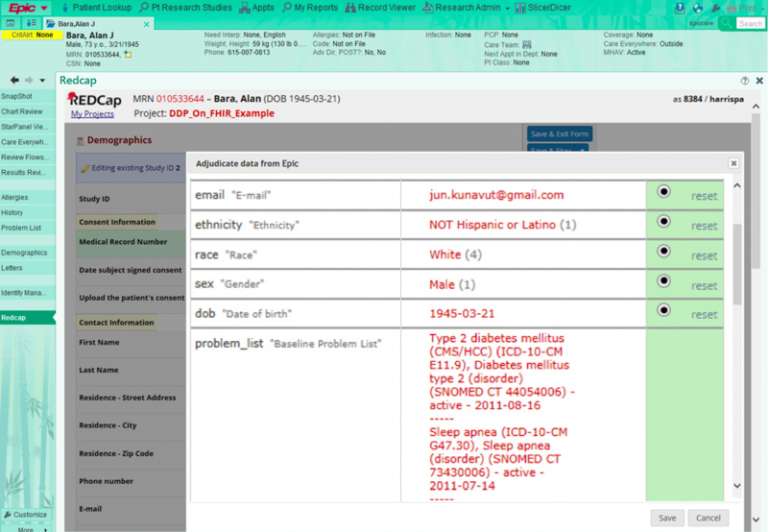Image resolution: width=768 pixels, height=532 pixels.
Task: Open the History activity
Action: [28, 212]
